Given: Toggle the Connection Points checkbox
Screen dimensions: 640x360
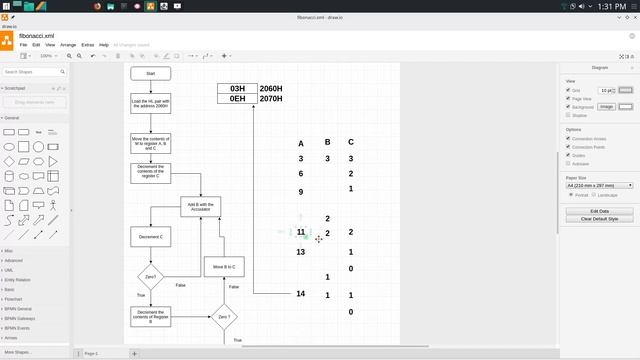Looking at the screenshot, I should (568, 147).
